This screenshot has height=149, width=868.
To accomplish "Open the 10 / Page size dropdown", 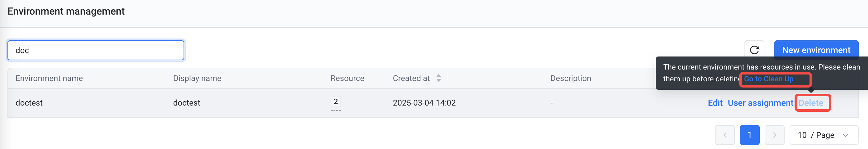I will coord(824,135).
